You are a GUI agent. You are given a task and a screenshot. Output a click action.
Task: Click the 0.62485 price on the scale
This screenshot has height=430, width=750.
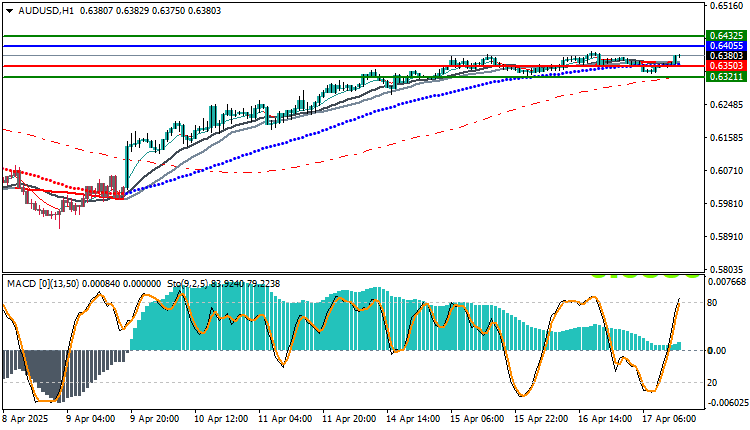tap(727, 105)
